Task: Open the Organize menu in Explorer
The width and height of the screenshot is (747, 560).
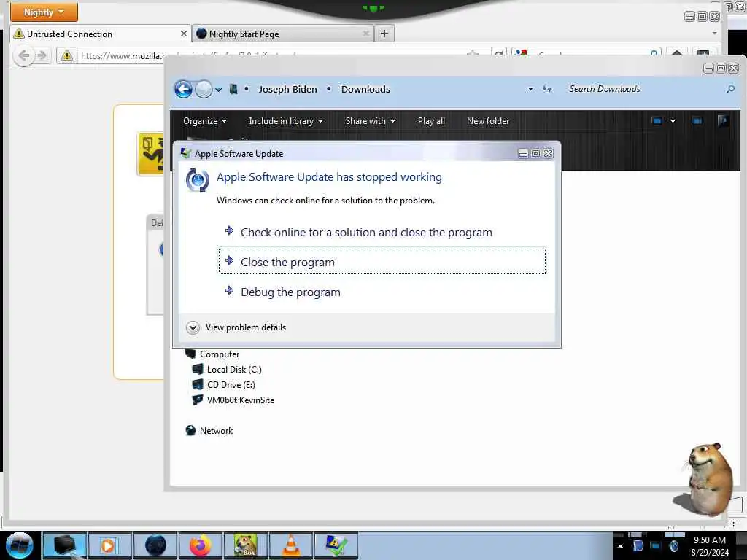Action: pyautogui.click(x=205, y=121)
